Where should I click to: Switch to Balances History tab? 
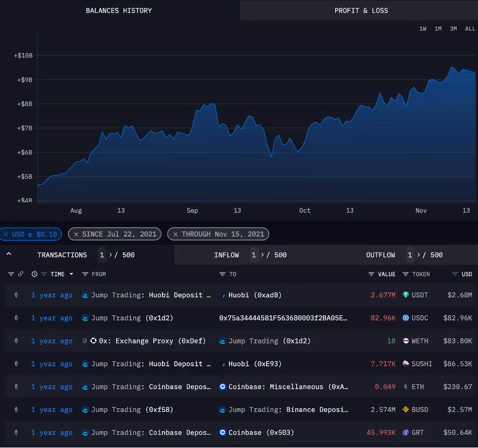pos(119,11)
